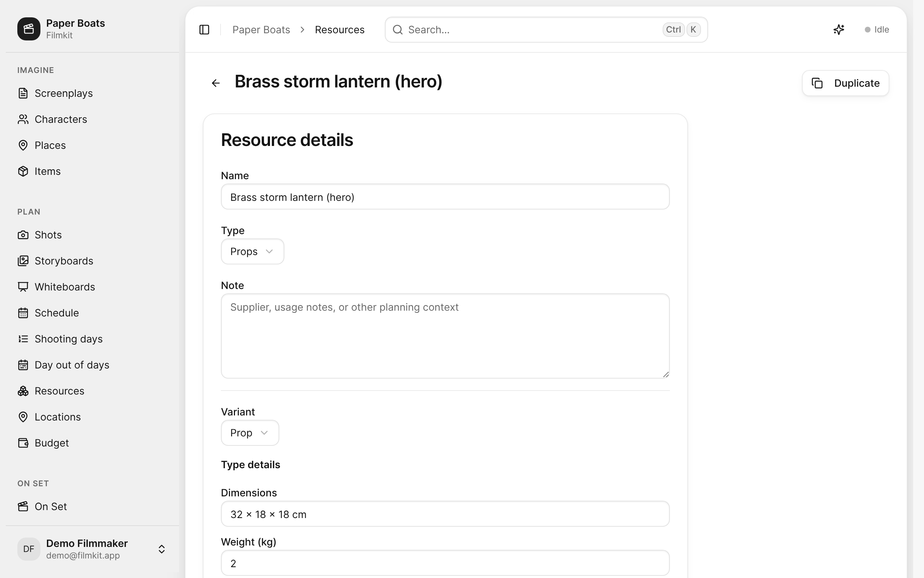Click the Day out of days icon
Screen dimensions: 924x578
click(x=23, y=365)
